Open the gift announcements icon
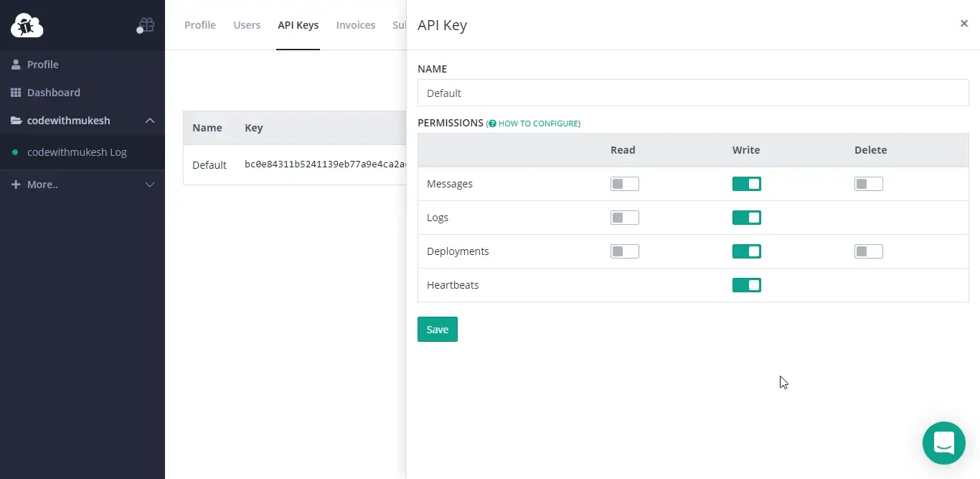This screenshot has width=980, height=479. pos(146,24)
